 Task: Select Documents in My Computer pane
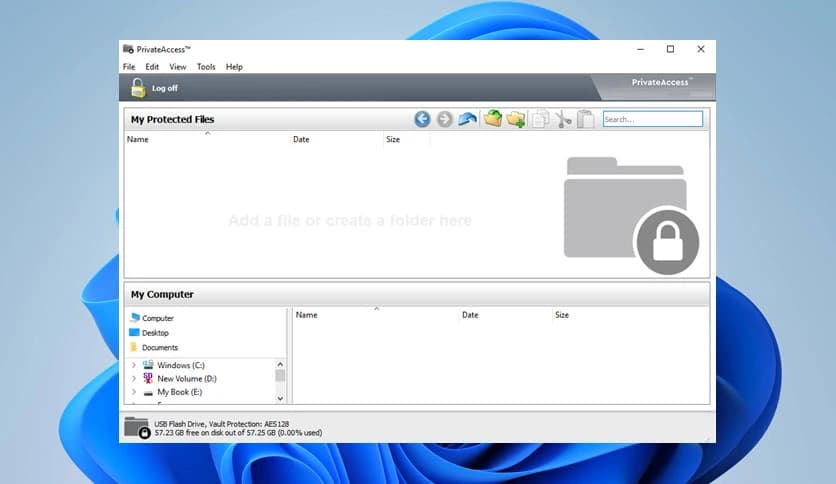point(160,348)
